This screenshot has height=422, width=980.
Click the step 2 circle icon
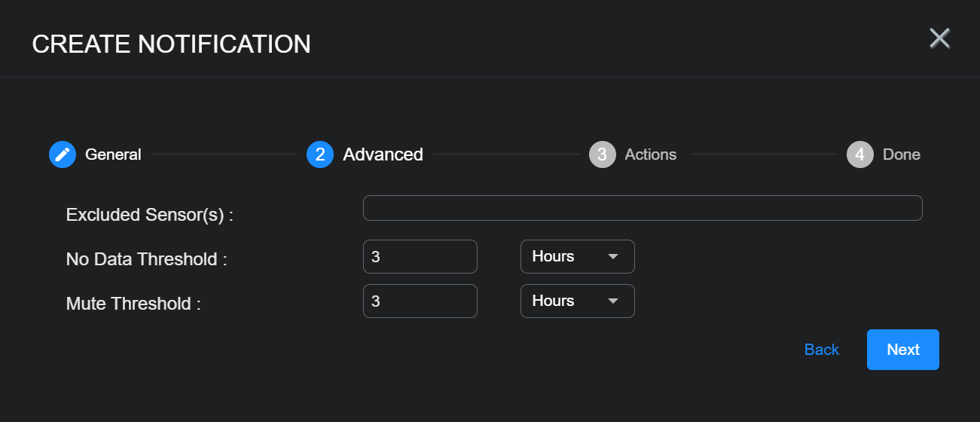(320, 154)
